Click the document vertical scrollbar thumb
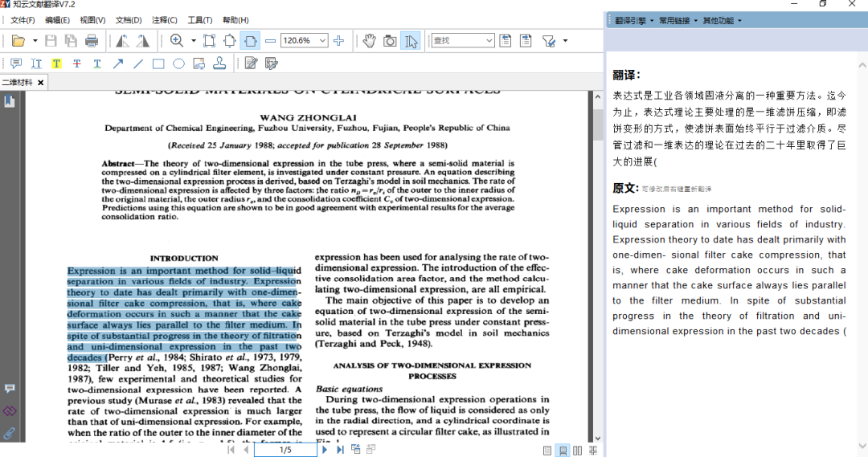Image resolution: width=868 pixels, height=457 pixels. (x=598, y=125)
